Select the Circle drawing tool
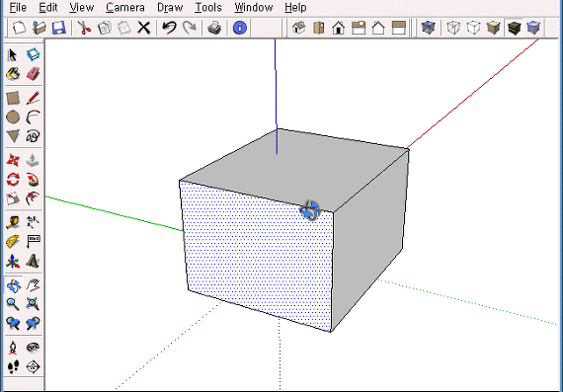 tap(13, 118)
